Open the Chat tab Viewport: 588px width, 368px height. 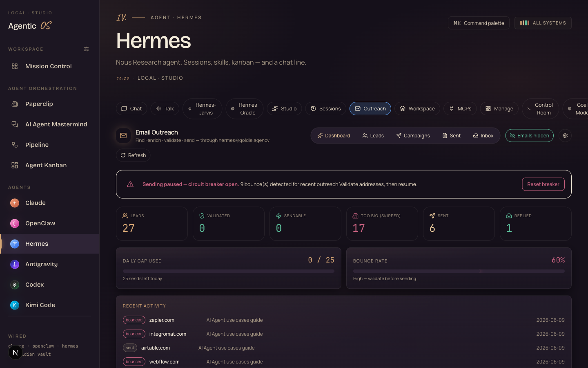(131, 109)
